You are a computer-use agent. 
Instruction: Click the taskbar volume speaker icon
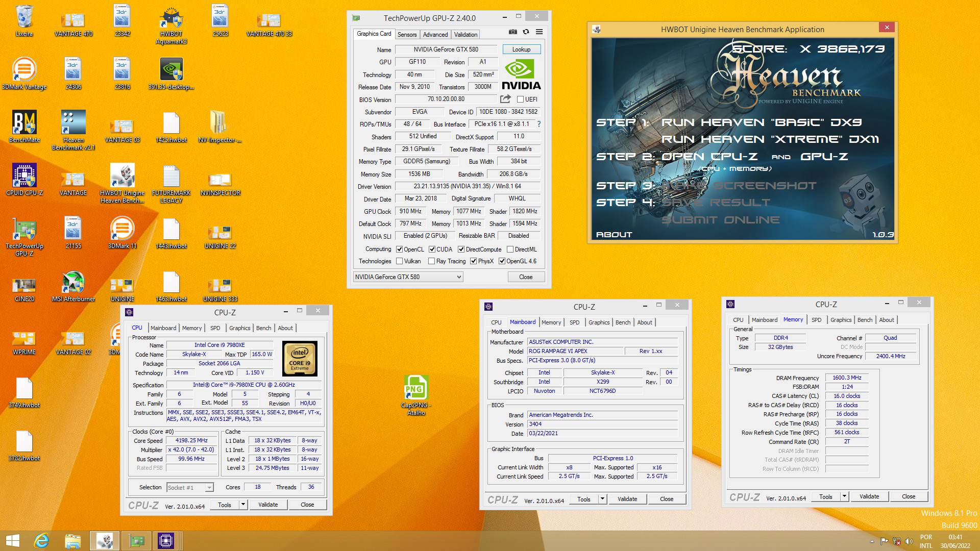coord(909,541)
